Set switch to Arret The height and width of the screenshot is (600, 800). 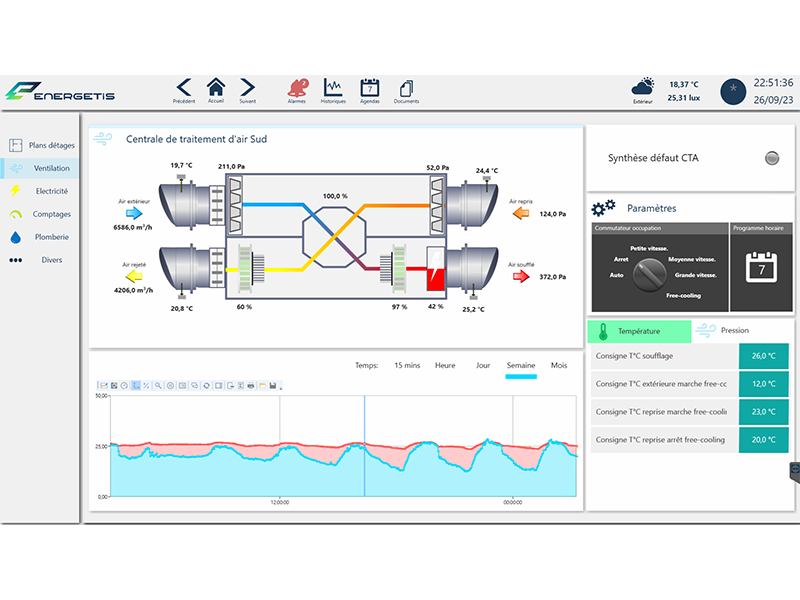point(621,259)
